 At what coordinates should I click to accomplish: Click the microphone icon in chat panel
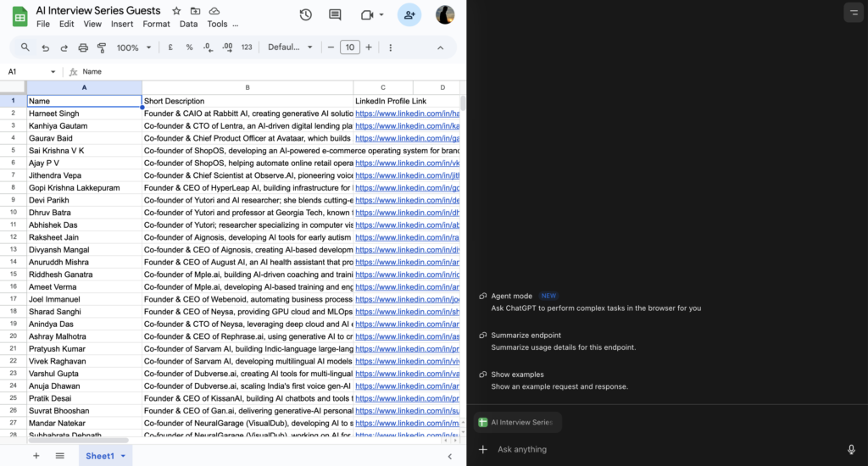pos(851,450)
